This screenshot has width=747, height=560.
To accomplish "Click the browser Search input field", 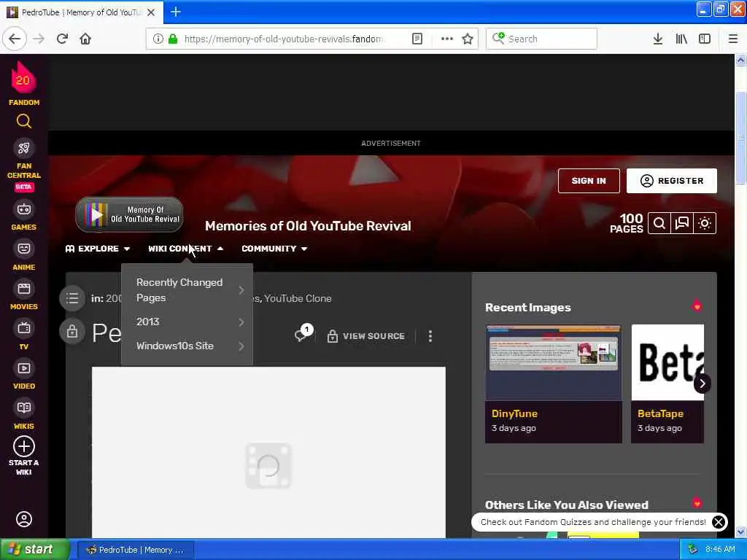I will click(541, 39).
